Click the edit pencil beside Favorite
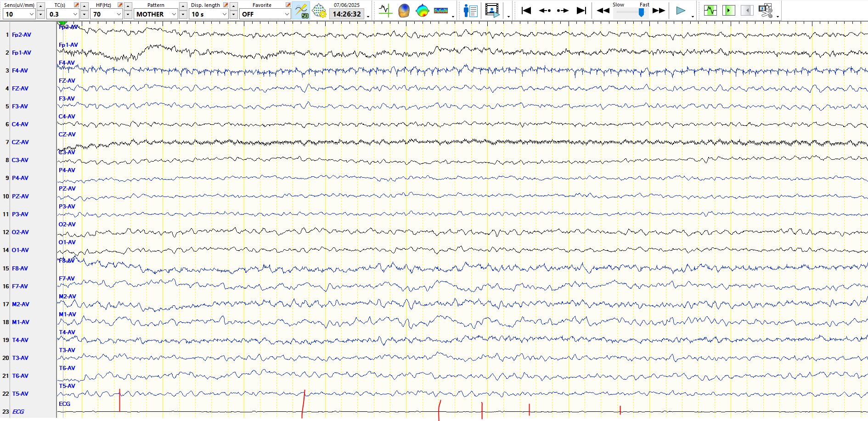 pyautogui.click(x=288, y=5)
